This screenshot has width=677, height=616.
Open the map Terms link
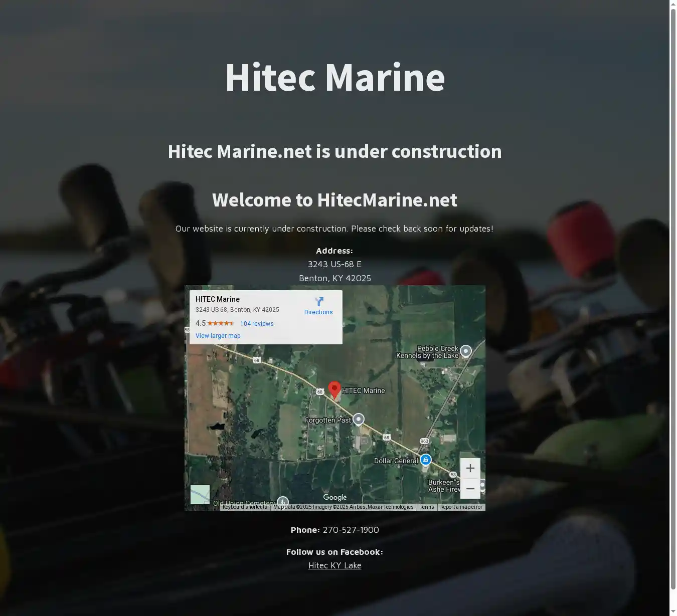pos(427,507)
